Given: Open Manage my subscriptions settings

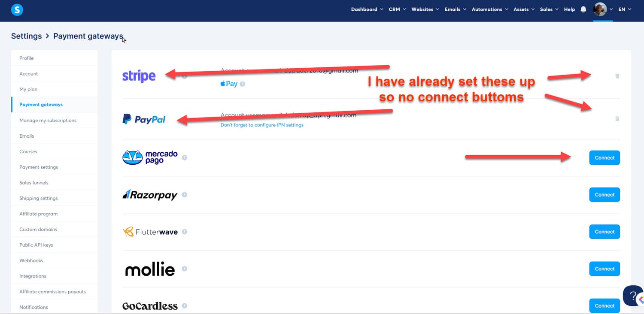Looking at the screenshot, I should click(x=55, y=121).
